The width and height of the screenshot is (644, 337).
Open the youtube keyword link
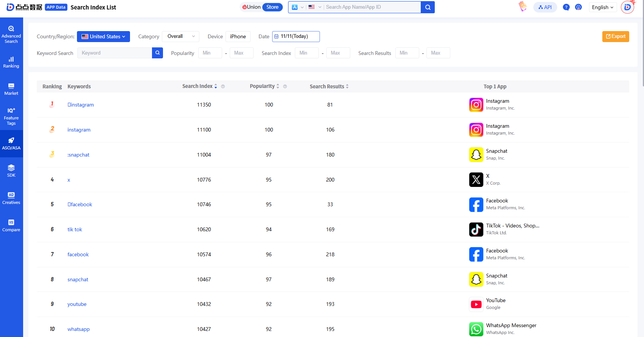click(x=77, y=304)
